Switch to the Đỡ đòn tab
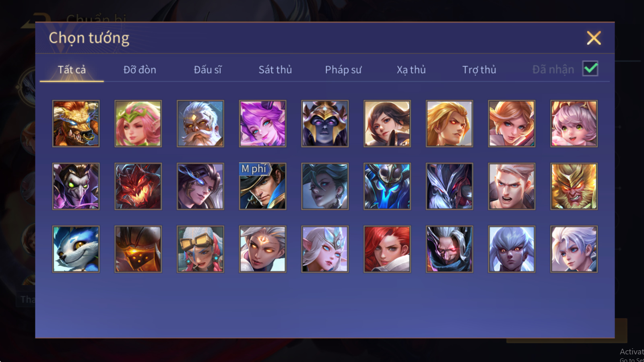The image size is (644, 362). point(140,70)
